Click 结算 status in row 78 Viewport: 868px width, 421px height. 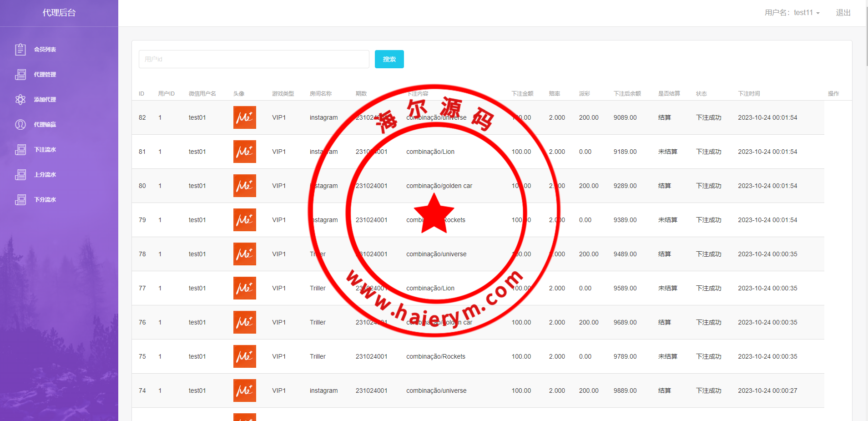pyautogui.click(x=665, y=254)
